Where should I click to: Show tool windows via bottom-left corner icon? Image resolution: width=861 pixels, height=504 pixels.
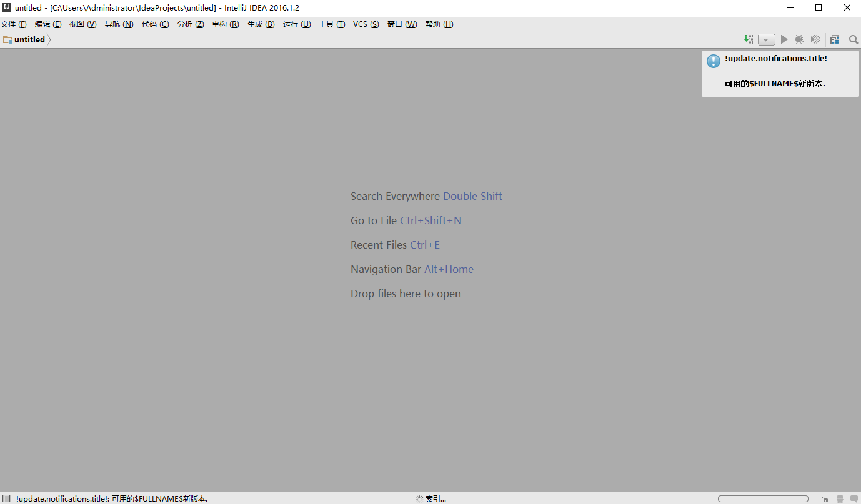coord(6,499)
